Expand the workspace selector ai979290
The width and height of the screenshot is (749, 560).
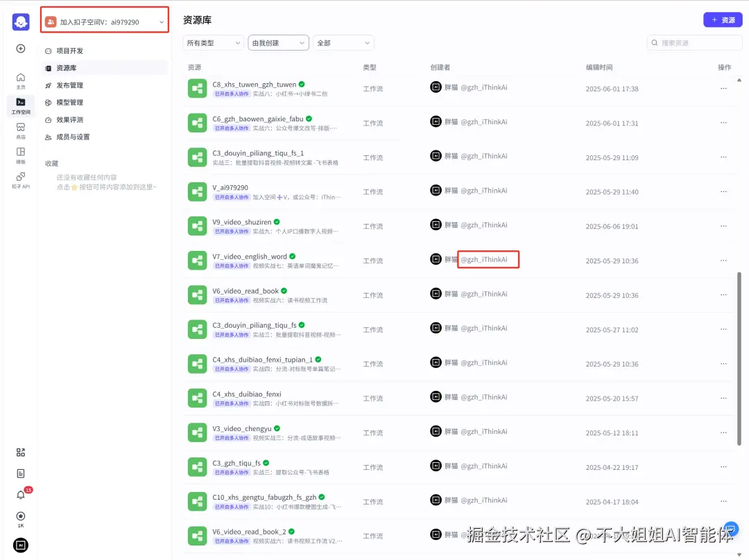tap(104, 21)
